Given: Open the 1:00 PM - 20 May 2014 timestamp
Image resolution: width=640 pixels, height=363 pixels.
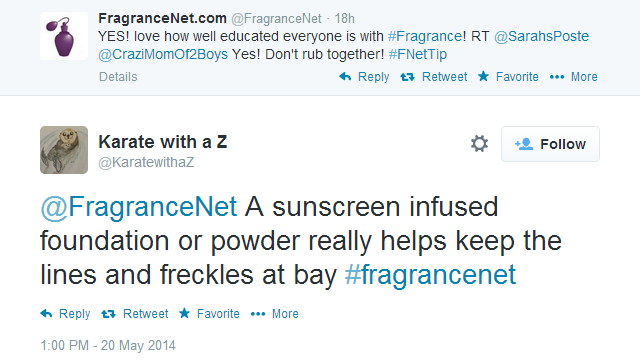Looking at the screenshot, I should coord(108,345).
